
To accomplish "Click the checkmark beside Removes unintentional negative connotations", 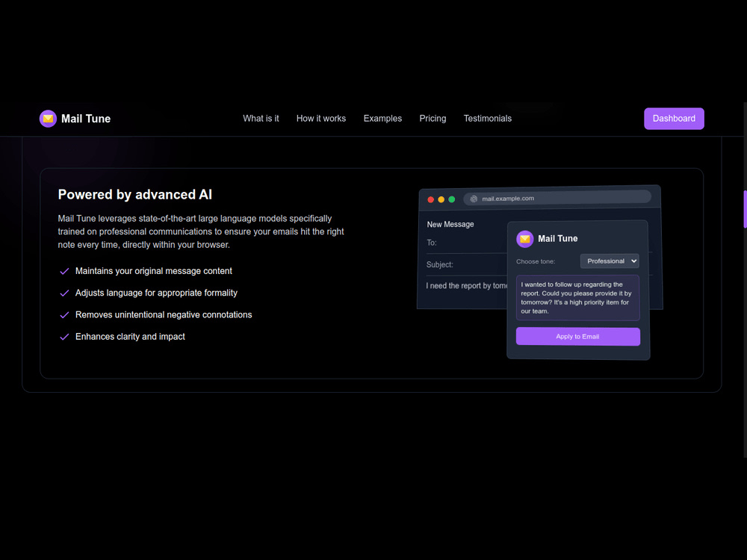I will click(64, 315).
